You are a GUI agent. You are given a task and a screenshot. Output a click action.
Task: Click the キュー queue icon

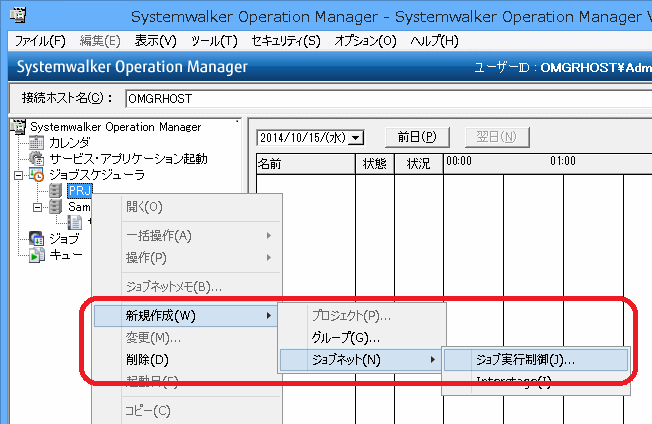[x=36, y=255]
